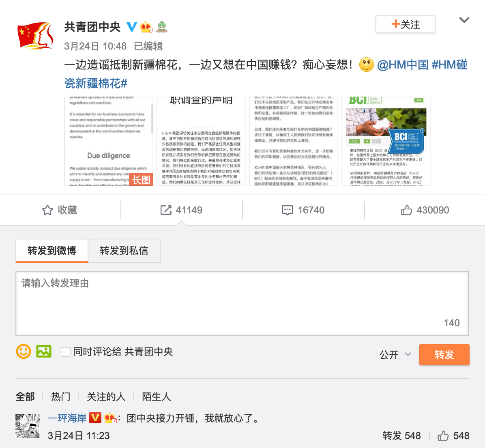
Task: Click the blue V verification badge
Action: [x=132, y=27]
